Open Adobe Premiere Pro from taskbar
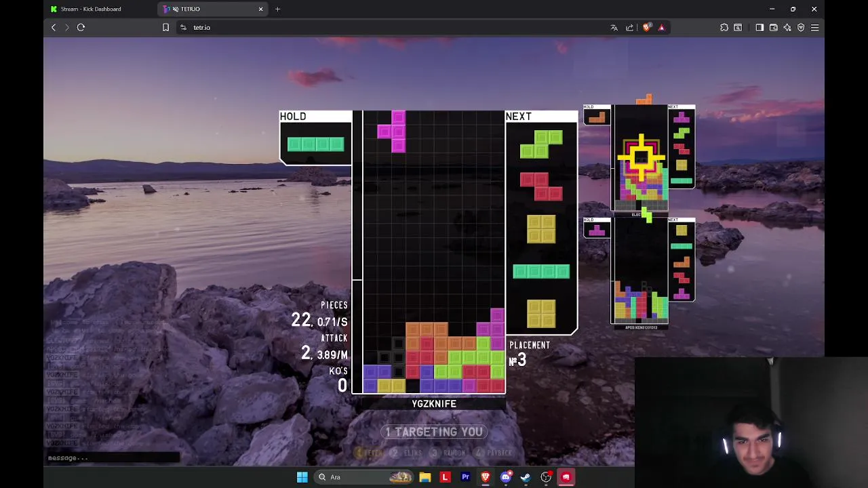The width and height of the screenshot is (868, 488). (465, 477)
